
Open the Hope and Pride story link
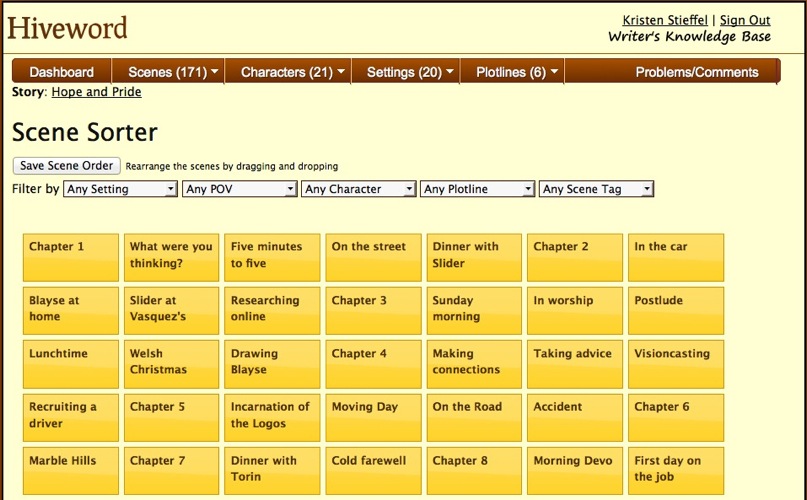click(x=96, y=92)
